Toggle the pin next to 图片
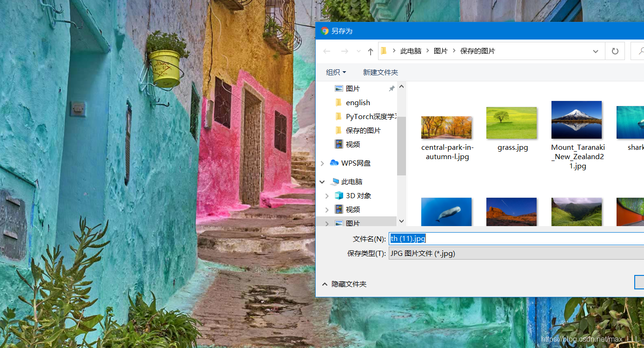The height and width of the screenshot is (348, 644). tap(392, 88)
